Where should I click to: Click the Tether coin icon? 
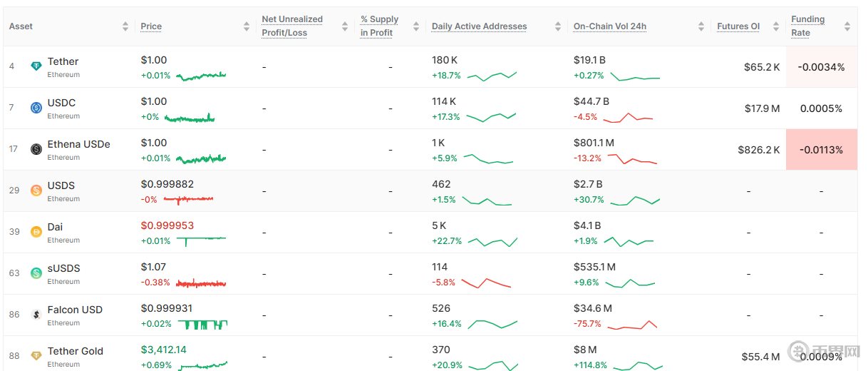pyautogui.click(x=36, y=66)
